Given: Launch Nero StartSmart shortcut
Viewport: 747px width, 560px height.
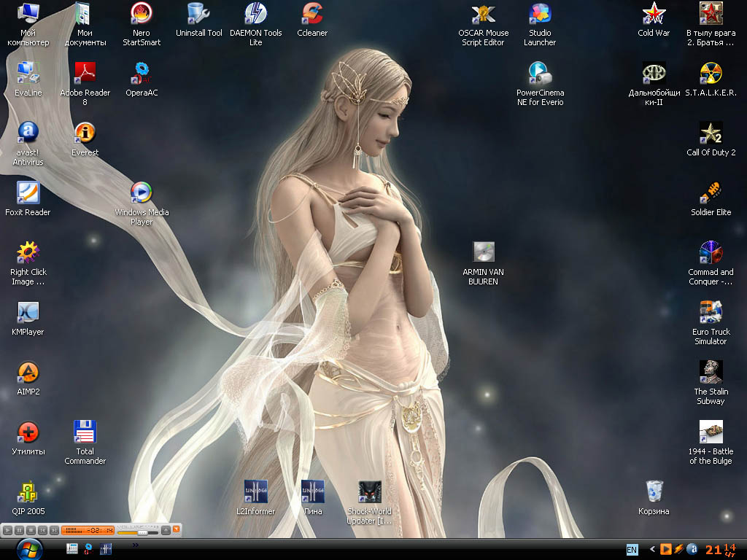Looking at the screenshot, I should (x=142, y=24).
